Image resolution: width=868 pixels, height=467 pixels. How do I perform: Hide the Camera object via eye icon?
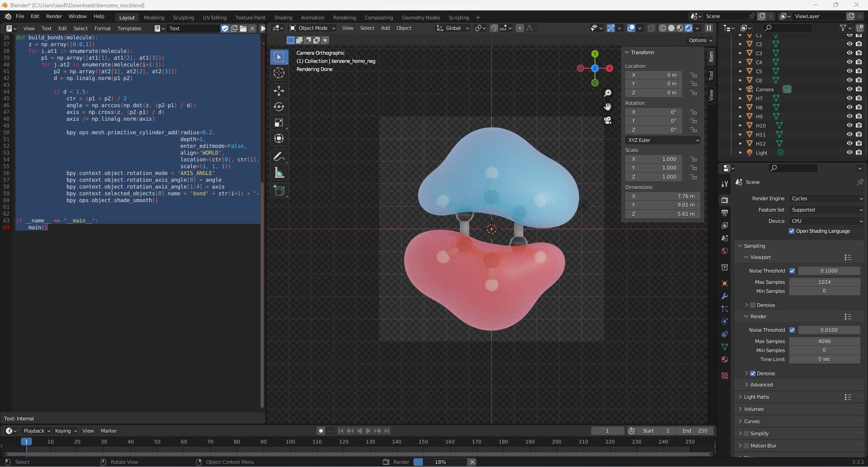[x=849, y=89]
